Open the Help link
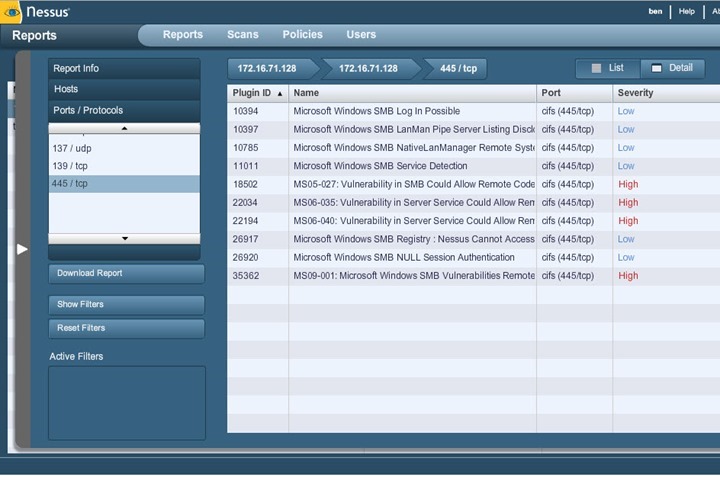The width and height of the screenshot is (720, 477). click(686, 11)
